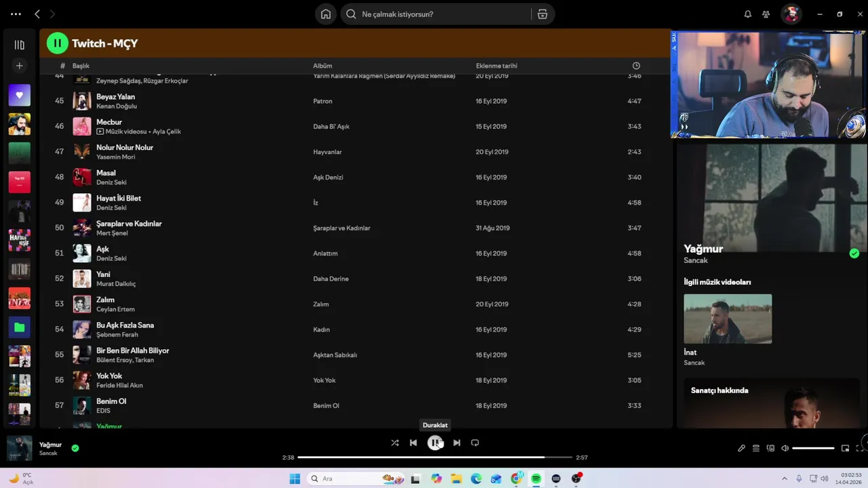The height and width of the screenshot is (488, 868).
Task: Open the system tray microphone icon
Action: 799,479
